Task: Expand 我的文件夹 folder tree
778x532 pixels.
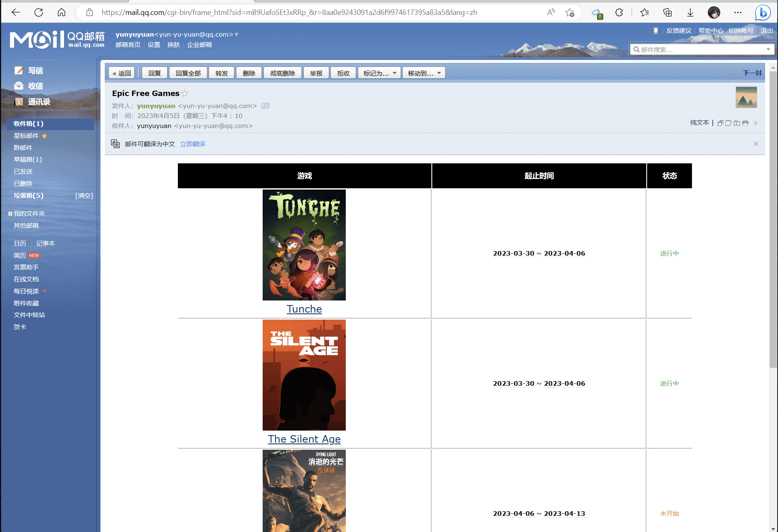Action: point(10,214)
